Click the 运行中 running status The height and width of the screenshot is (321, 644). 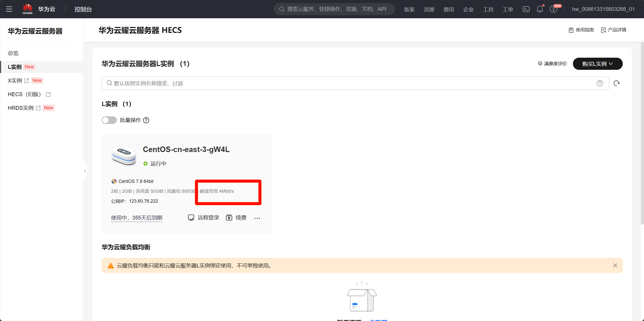click(155, 163)
